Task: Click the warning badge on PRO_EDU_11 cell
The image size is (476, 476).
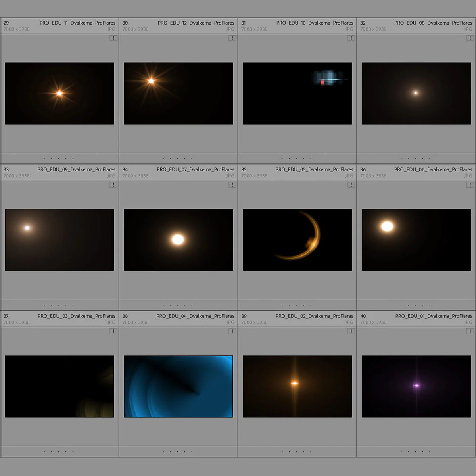Action: 113,38
